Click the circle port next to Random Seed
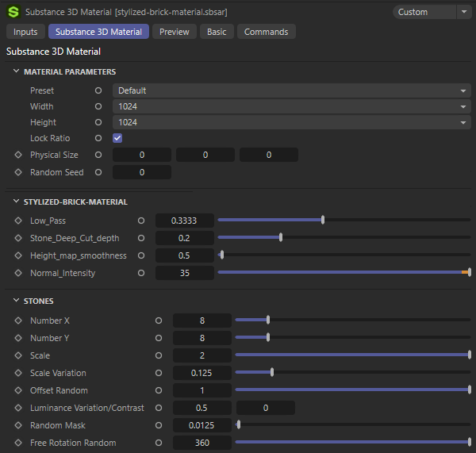This screenshot has width=476, height=453. tap(98, 172)
